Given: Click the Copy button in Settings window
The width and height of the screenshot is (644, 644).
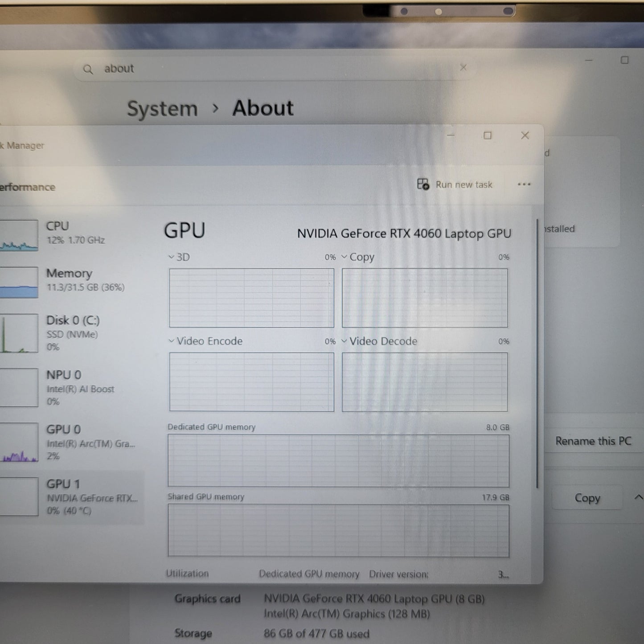Looking at the screenshot, I should coord(587,498).
